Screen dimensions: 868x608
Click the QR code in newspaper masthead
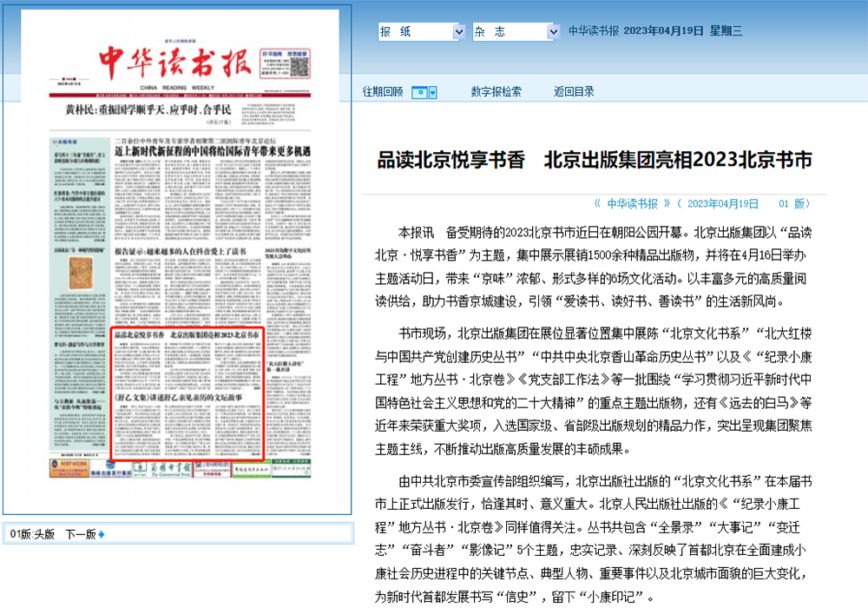tap(300, 62)
